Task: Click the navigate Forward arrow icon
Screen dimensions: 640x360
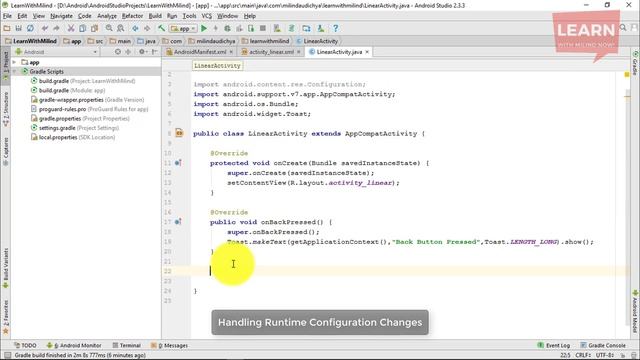Action: click(147, 28)
